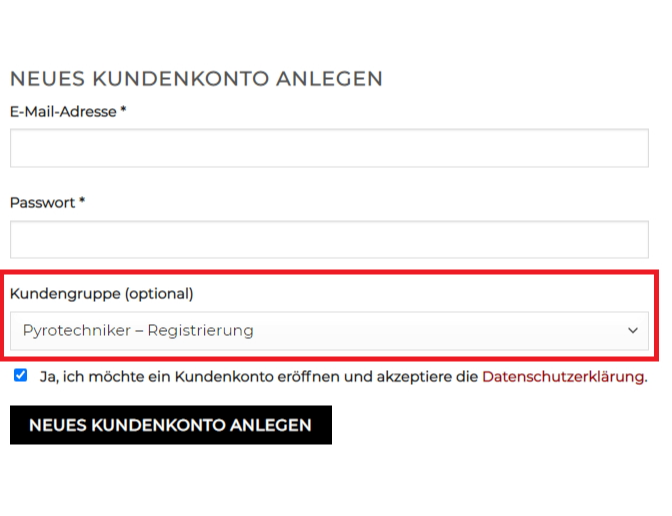Screen dimensions: 672x516
Task: Open the Datenschutzerklärung link
Action: pos(563,377)
